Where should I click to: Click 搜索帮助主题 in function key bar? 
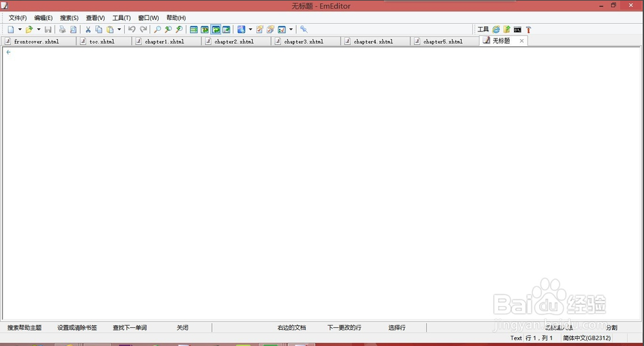coord(24,327)
